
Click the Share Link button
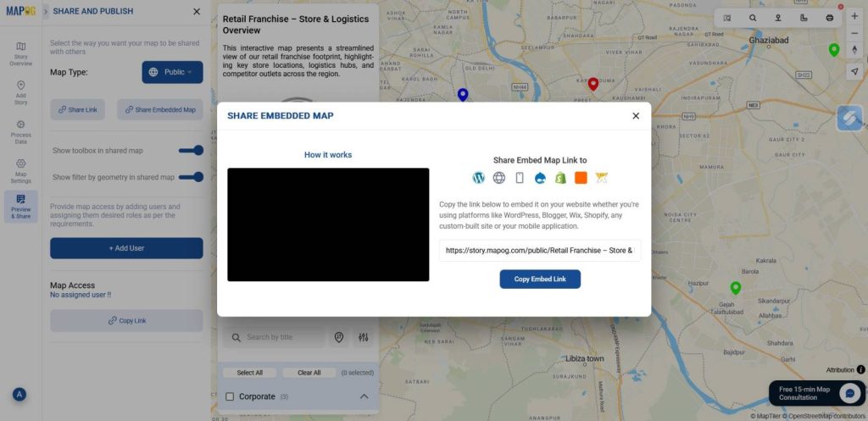coord(77,109)
